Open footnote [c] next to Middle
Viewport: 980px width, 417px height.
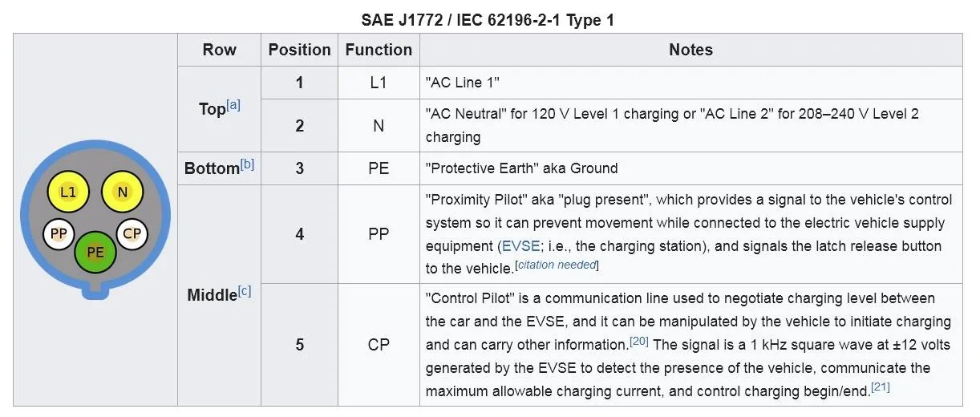(245, 292)
